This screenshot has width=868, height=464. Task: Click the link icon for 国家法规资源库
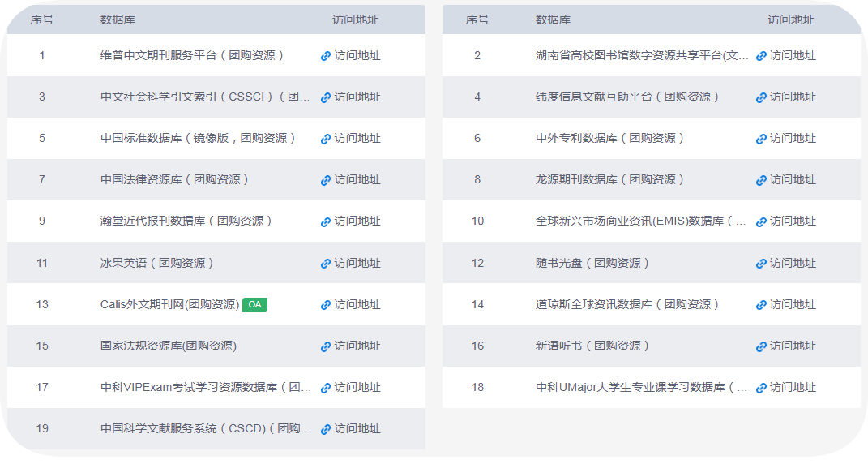point(326,346)
